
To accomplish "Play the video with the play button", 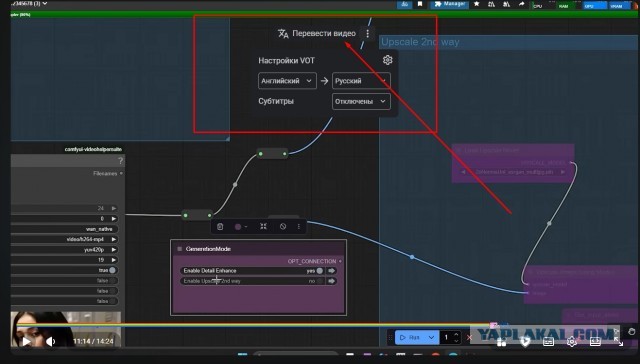I will pos(26,341).
